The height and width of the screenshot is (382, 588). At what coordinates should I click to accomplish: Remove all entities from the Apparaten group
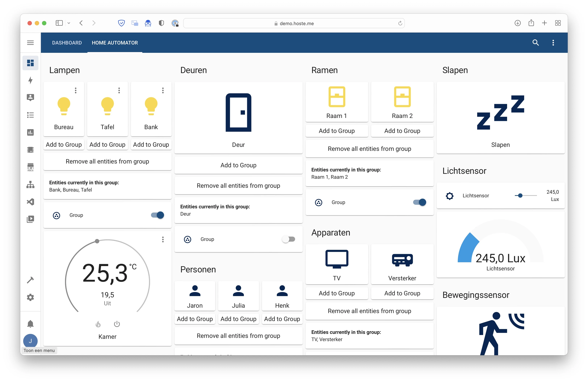click(x=369, y=311)
